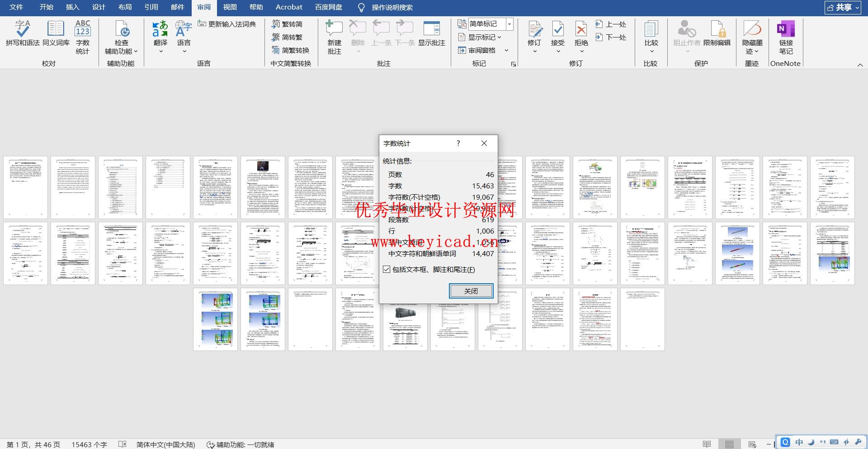Screen dimensions: 868x449
Task: Open 简繁转换 conversion dialog
Action: point(291,50)
